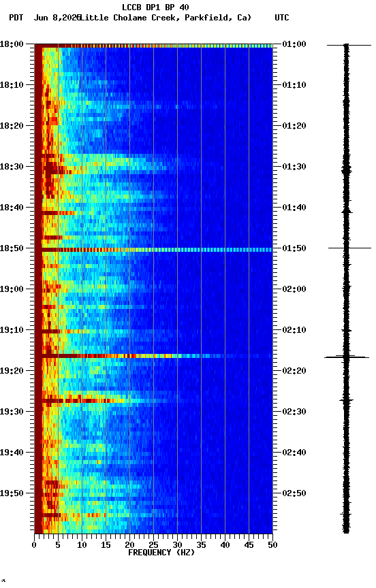This screenshot has width=376, height=588.
Task: Click the 18:40 PDT time label
Action: [x=12, y=208]
